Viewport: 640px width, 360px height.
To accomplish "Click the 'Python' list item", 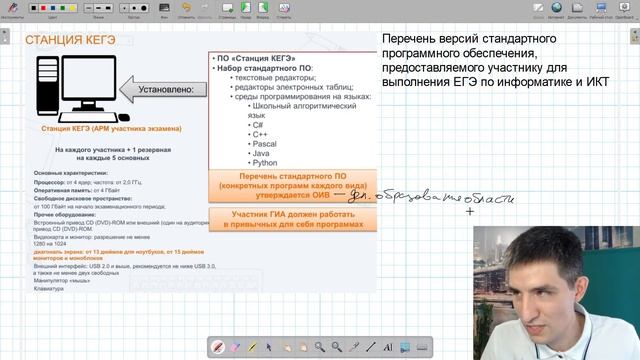I will (x=264, y=163).
